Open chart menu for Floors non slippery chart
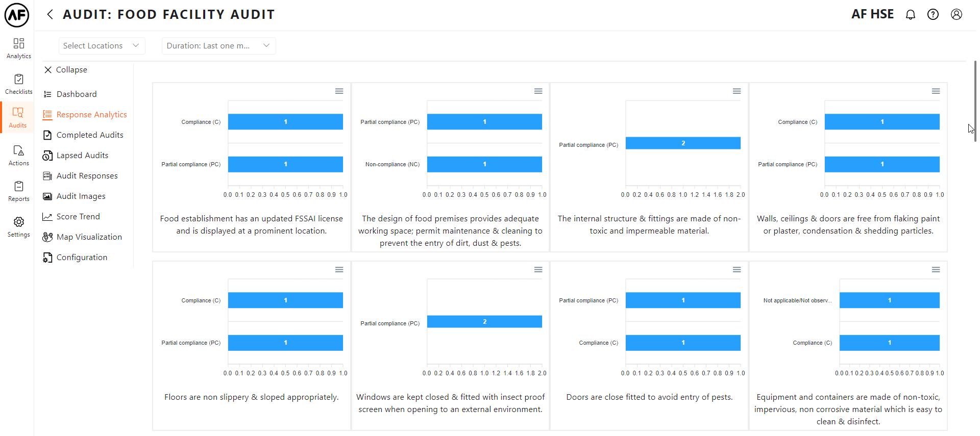 [339, 270]
